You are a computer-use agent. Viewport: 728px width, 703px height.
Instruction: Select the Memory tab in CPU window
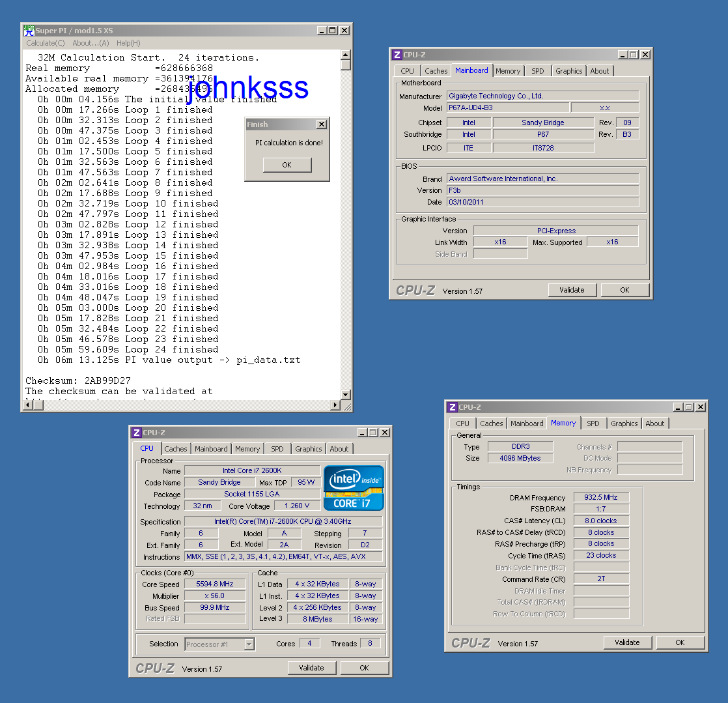(x=247, y=449)
